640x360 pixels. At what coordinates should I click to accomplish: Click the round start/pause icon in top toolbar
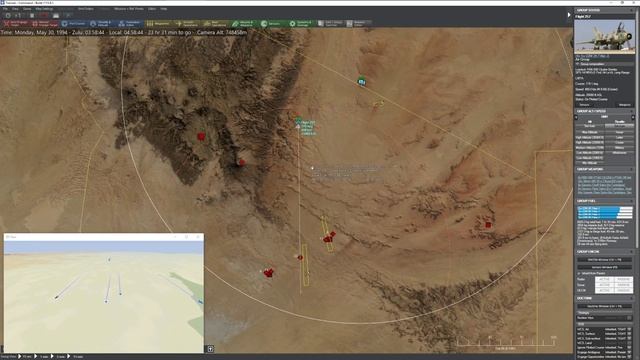tap(8, 16)
